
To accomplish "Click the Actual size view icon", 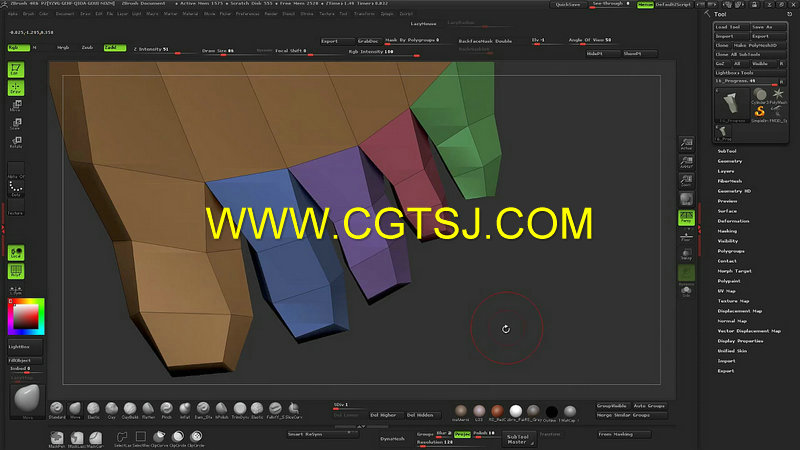I will [686, 144].
